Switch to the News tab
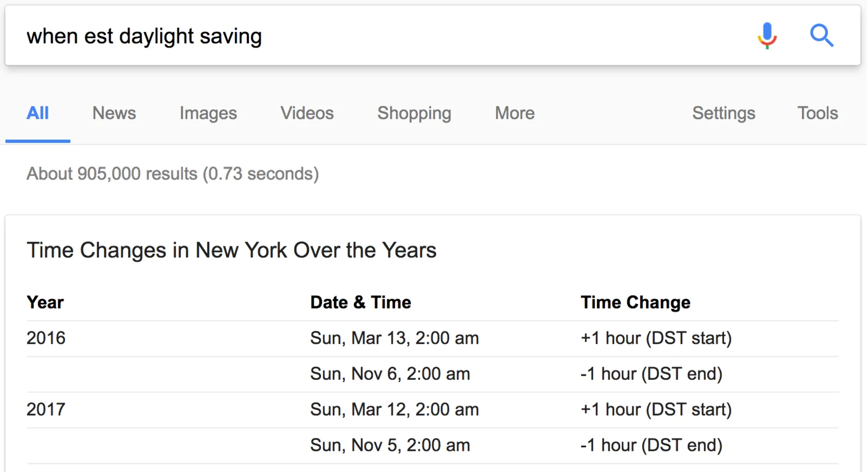This screenshot has height=472, width=868. pos(114,113)
